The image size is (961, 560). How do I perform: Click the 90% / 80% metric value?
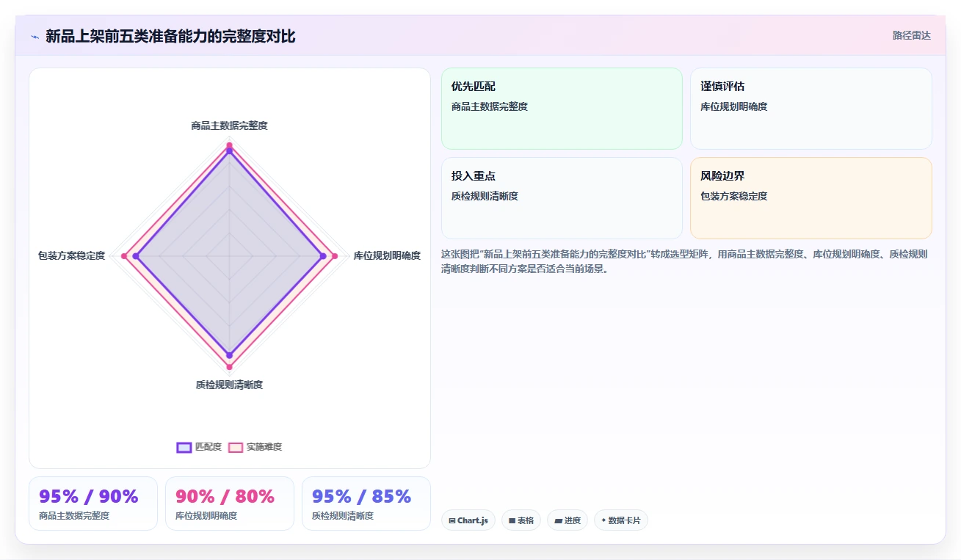(225, 497)
